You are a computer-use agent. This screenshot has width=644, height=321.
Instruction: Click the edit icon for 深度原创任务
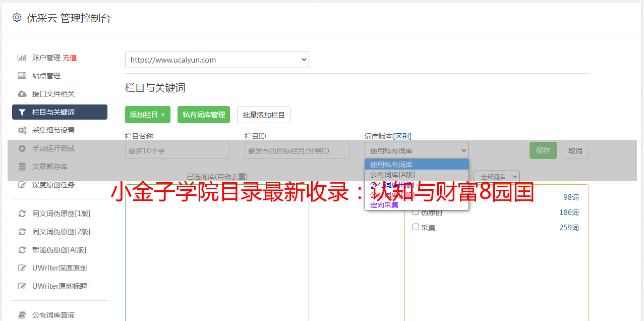point(22,185)
